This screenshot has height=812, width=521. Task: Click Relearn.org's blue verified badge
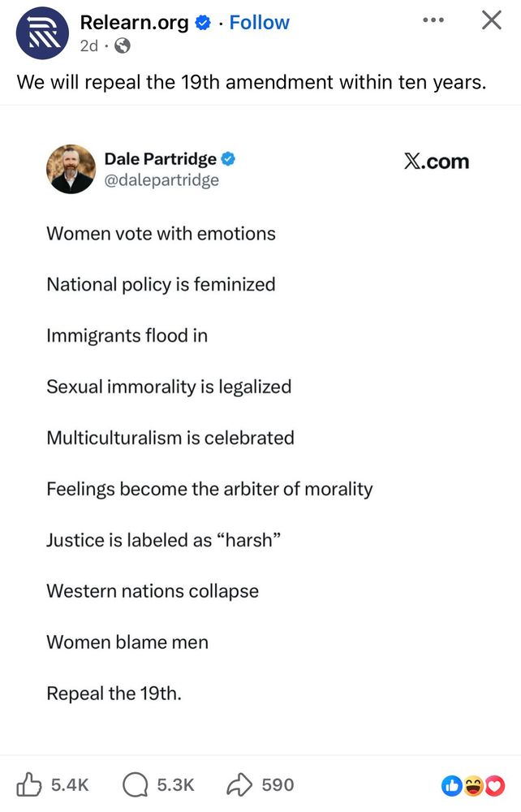[204, 24]
